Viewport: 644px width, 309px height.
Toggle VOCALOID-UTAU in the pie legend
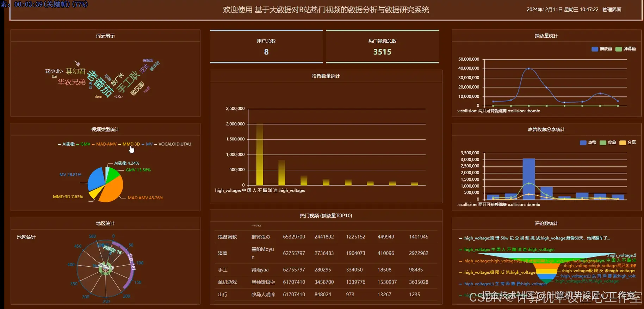[x=173, y=144]
